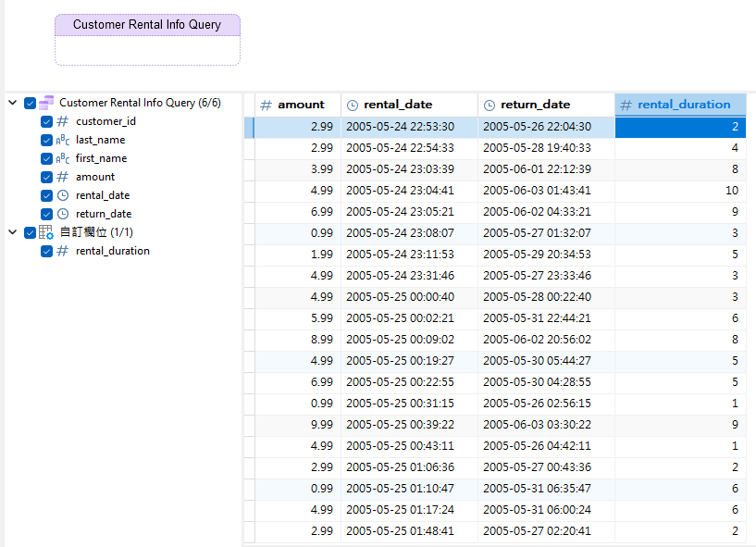The image size is (756, 547).
Task: Collapse the Customer Rental Info Query tree node
Action: [14, 103]
